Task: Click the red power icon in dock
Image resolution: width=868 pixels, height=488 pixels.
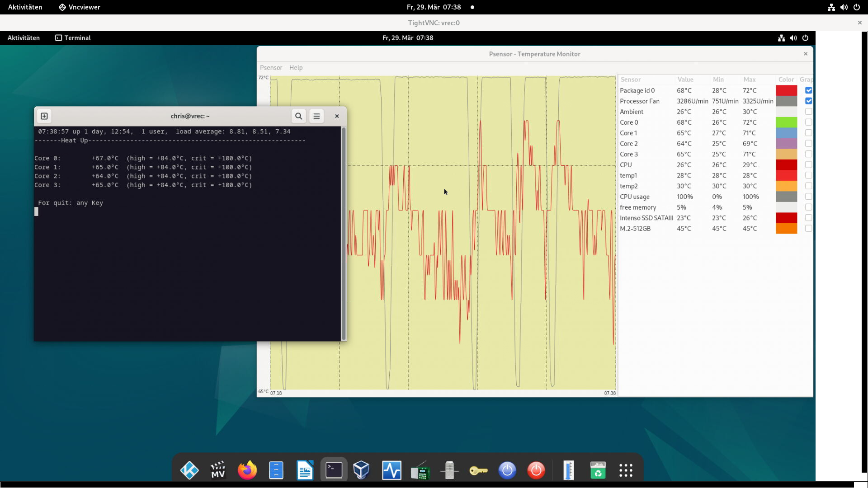Action: point(536,470)
